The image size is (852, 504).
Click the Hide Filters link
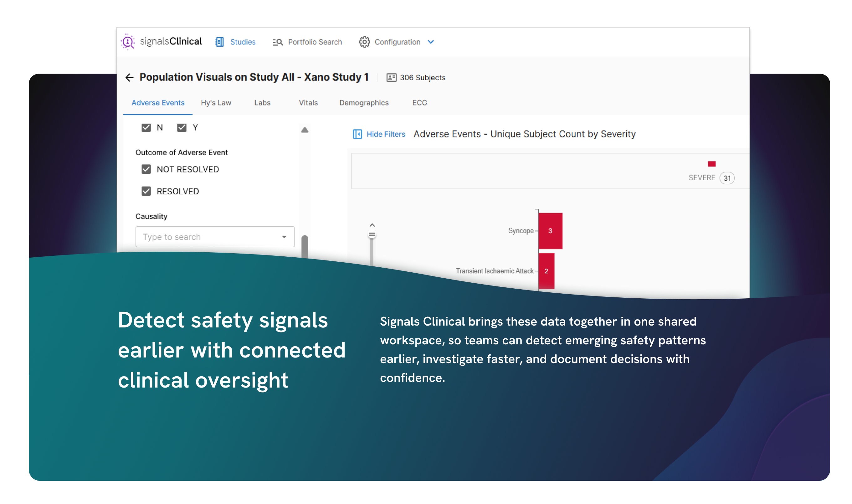pos(385,134)
